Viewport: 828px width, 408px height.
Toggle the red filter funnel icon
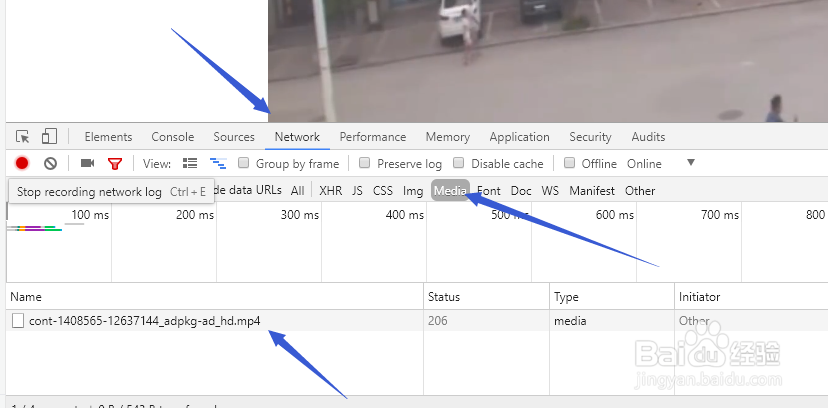115,164
